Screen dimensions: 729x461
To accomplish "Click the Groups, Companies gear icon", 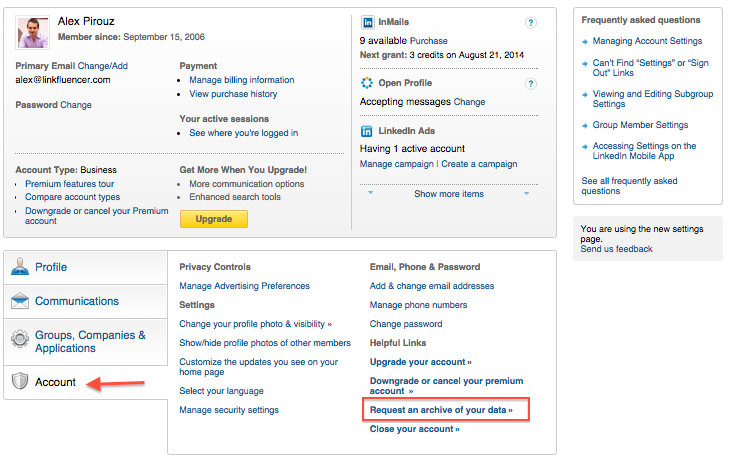I will (x=20, y=338).
